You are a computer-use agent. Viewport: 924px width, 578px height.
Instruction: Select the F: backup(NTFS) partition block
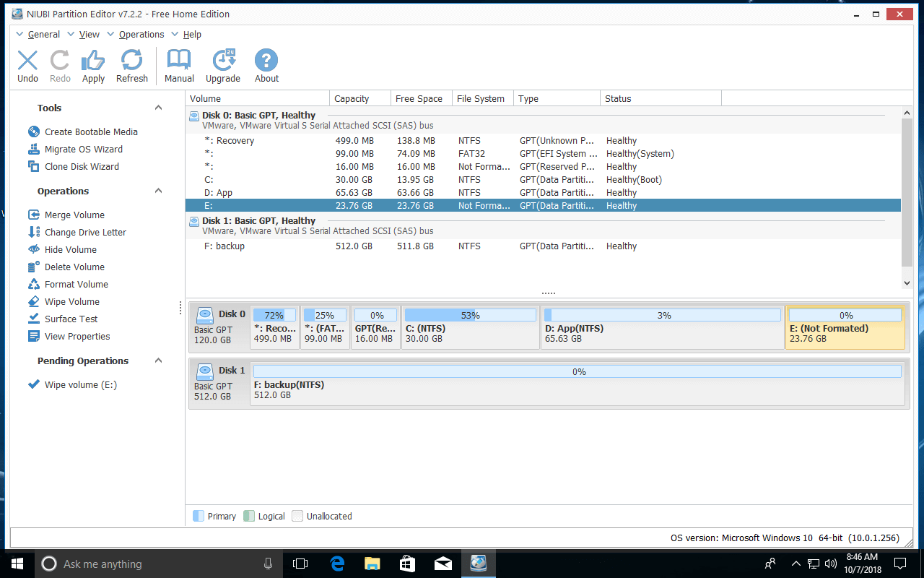tap(577, 384)
